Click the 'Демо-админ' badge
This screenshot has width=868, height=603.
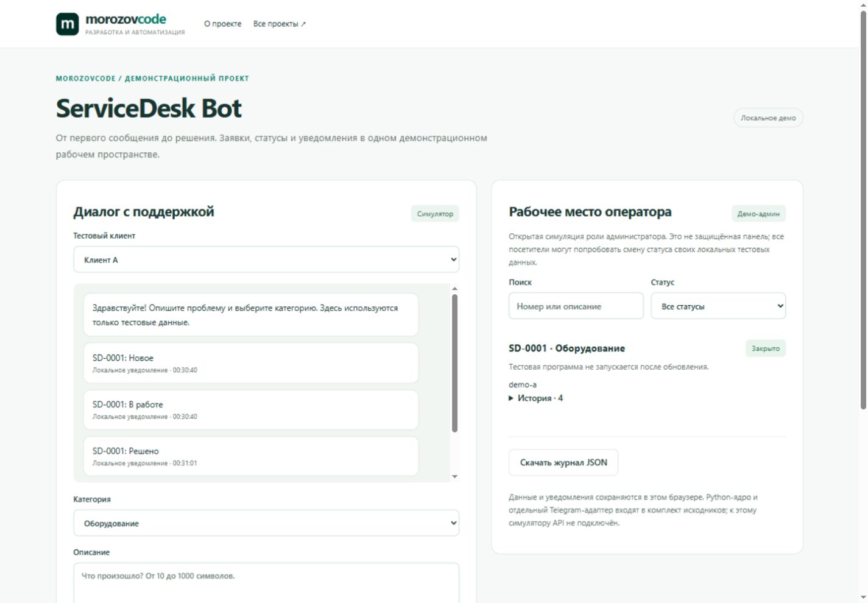(x=758, y=214)
